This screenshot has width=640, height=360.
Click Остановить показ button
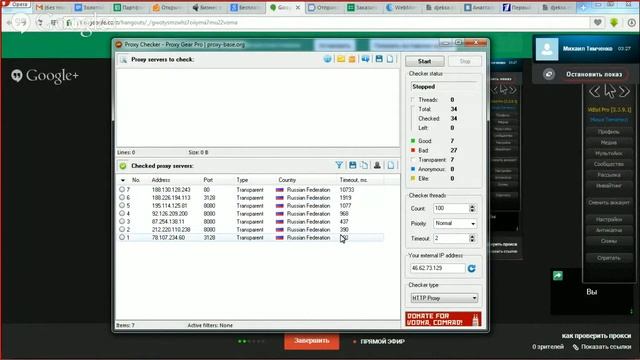(x=594, y=74)
